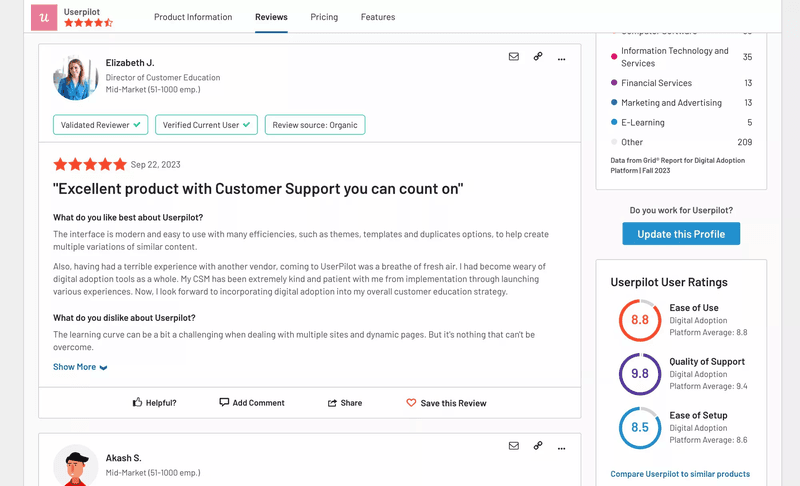This screenshot has width=800, height=486.
Task: Click the Financial Services industry row
Action: coord(681,83)
